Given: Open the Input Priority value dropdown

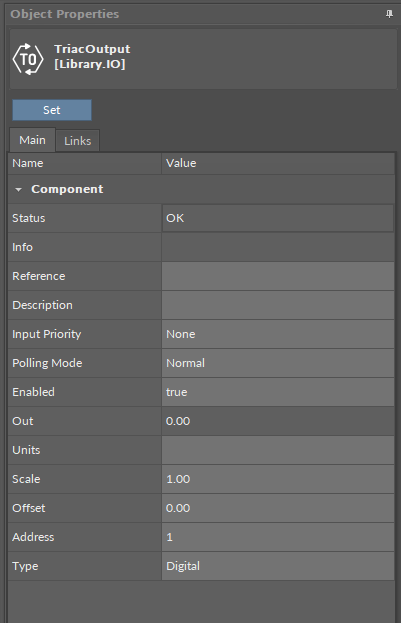Looking at the screenshot, I should 278,334.
